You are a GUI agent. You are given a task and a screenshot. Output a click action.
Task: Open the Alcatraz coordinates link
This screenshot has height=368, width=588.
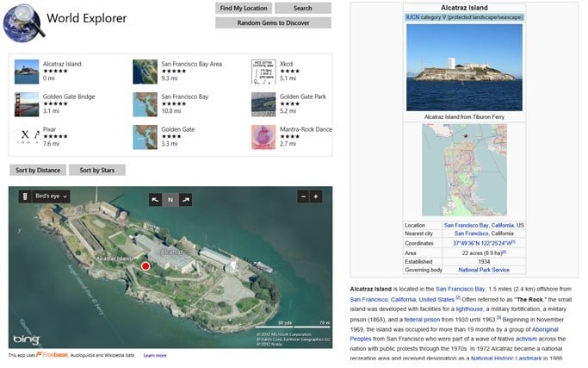point(484,243)
